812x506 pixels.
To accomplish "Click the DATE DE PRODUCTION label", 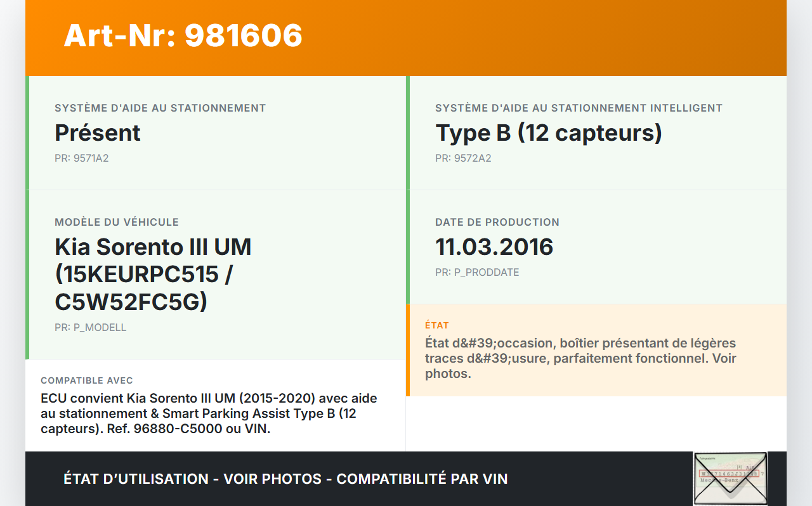I will point(497,223).
